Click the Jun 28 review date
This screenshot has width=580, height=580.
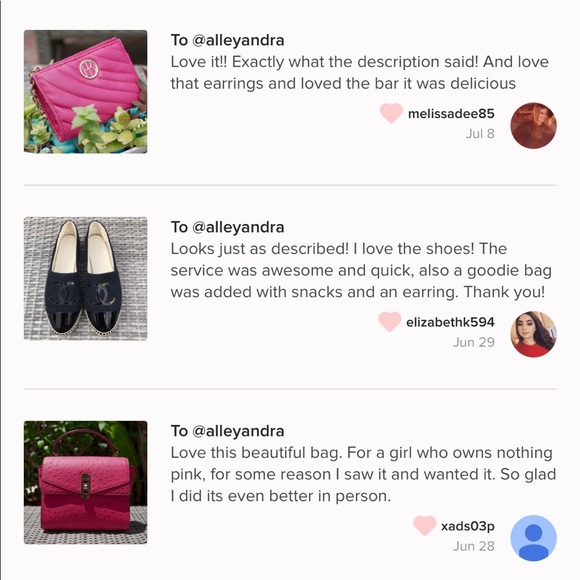click(474, 546)
